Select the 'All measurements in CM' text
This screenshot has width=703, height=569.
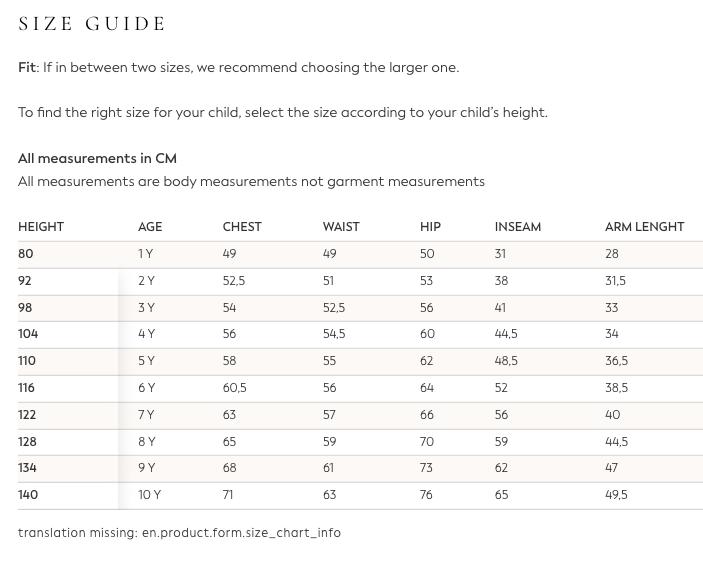point(97,159)
